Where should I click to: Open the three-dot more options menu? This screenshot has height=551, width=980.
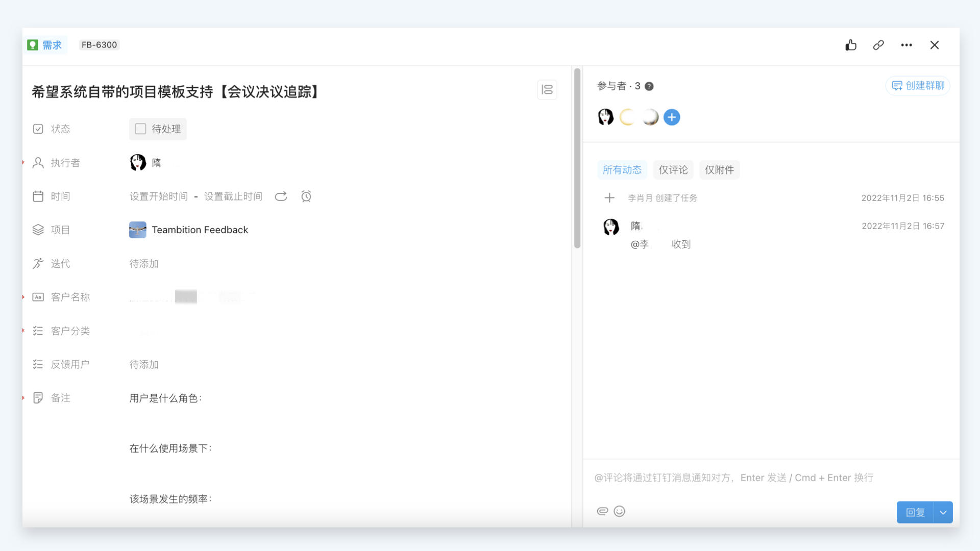click(x=906, y=45)
